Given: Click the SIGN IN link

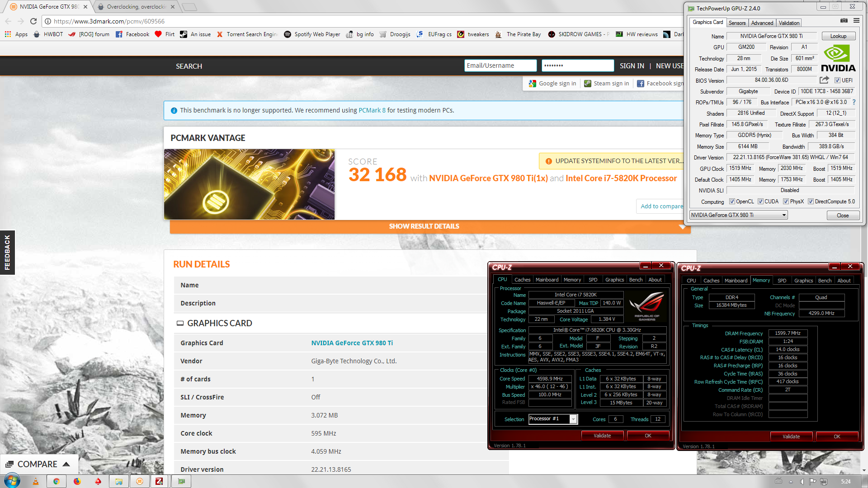Looking at the screenshot, I should tap(632, 66).
